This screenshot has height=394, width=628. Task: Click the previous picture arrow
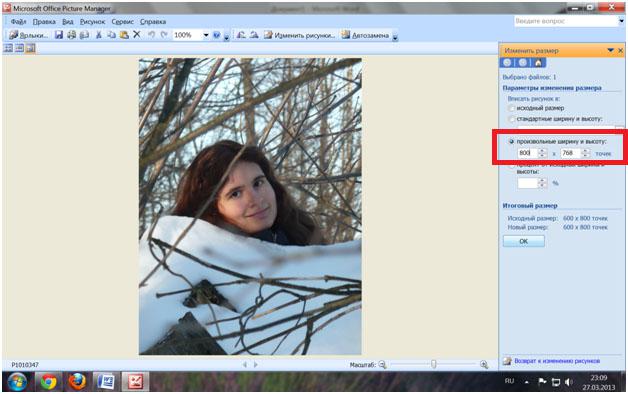click(245, 364)
